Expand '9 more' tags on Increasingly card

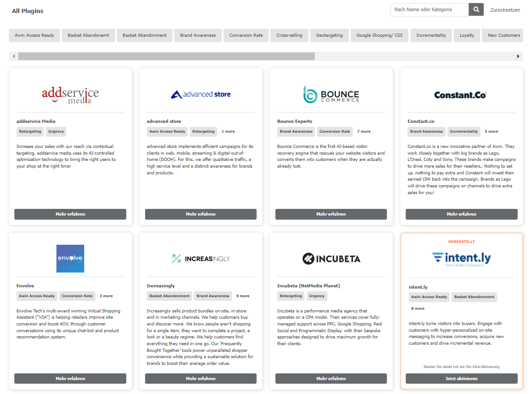coord(243,296)
